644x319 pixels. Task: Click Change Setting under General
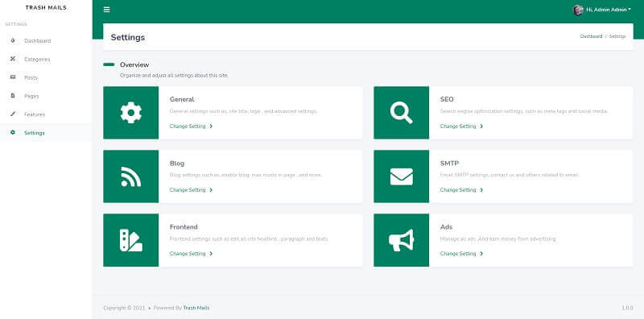[x=191, y=126]
